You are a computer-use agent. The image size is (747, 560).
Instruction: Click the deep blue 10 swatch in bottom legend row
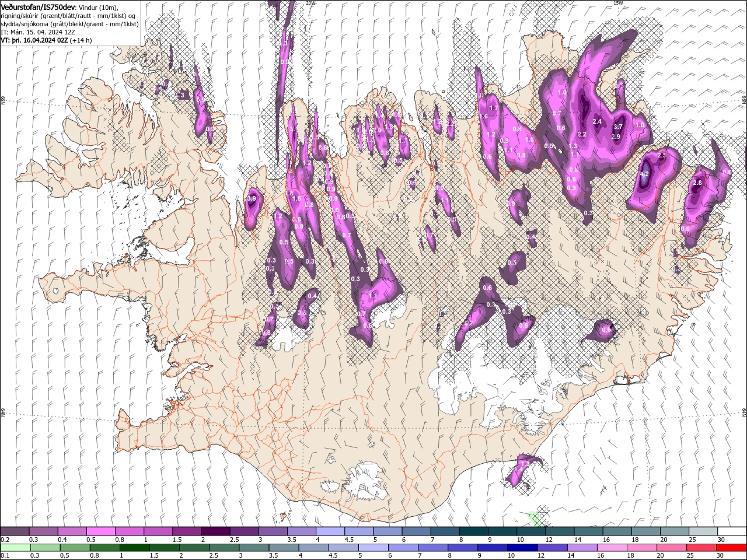click(x=522, y=548)
